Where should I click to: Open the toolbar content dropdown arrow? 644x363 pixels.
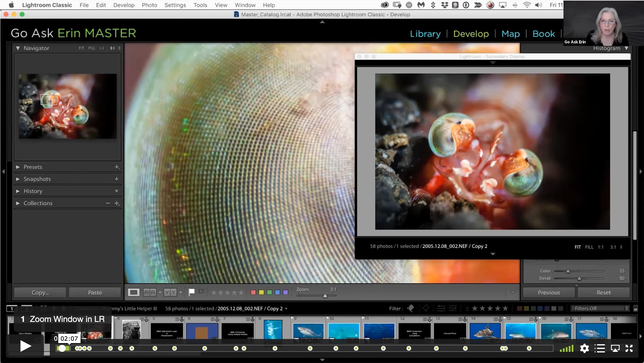click(513, 292)
